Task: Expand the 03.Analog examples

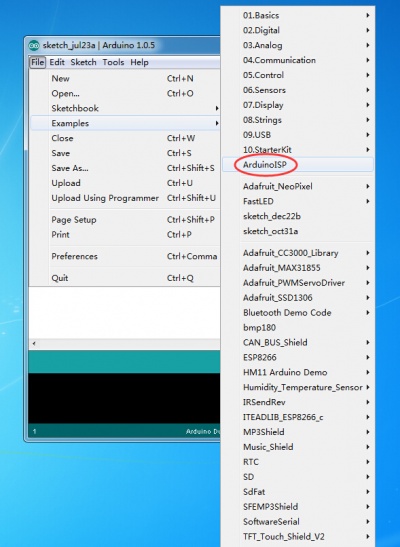Action: click(x=298, y=45)
